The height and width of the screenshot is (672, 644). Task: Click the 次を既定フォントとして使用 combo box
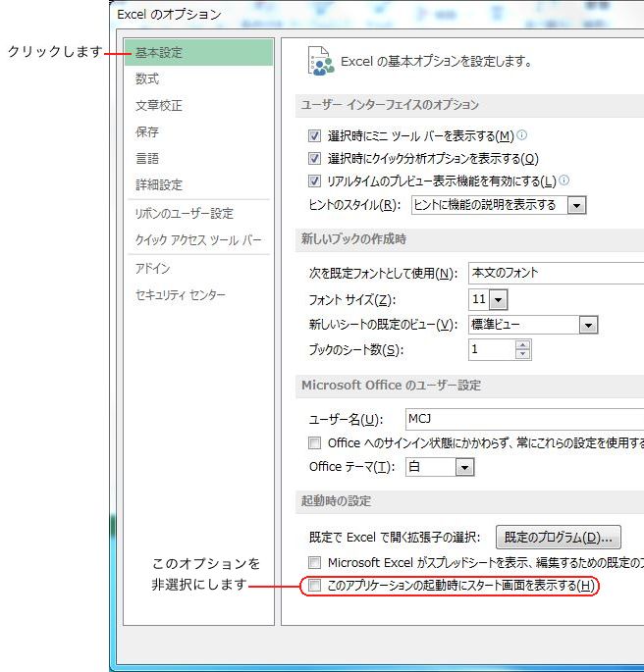(x=556, y=273)
